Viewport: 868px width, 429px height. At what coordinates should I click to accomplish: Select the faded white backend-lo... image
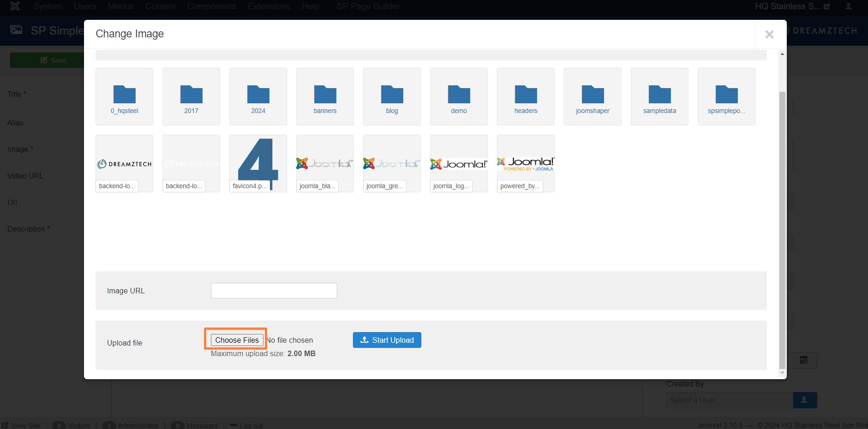click(x=191, y=163)
